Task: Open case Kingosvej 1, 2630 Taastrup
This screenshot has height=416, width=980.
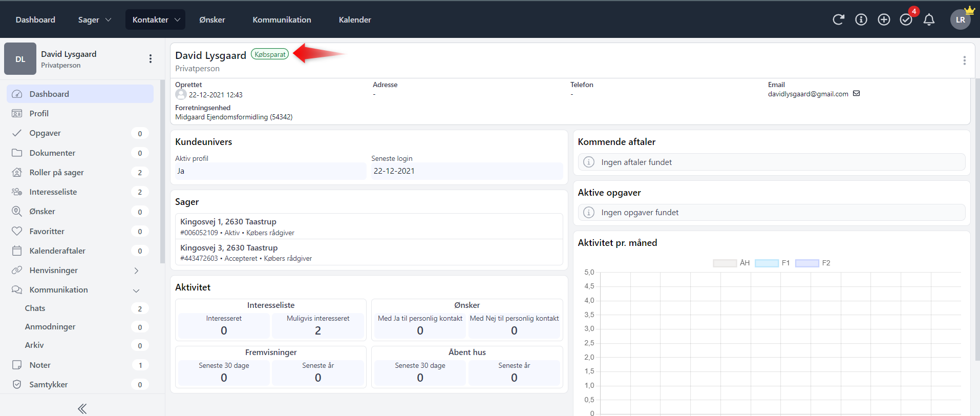Action: click(228, 222)
